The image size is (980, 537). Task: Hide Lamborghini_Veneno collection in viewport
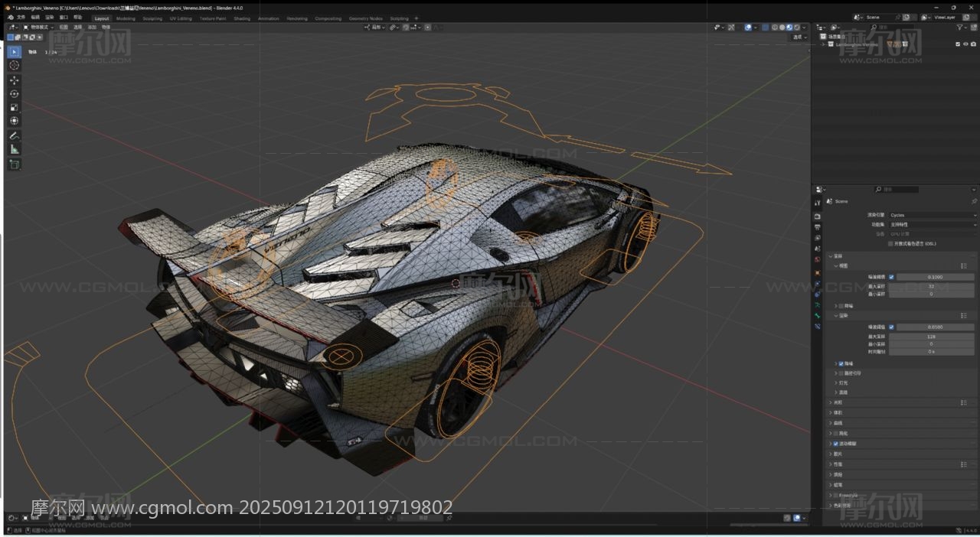click(x=965, y=44)
